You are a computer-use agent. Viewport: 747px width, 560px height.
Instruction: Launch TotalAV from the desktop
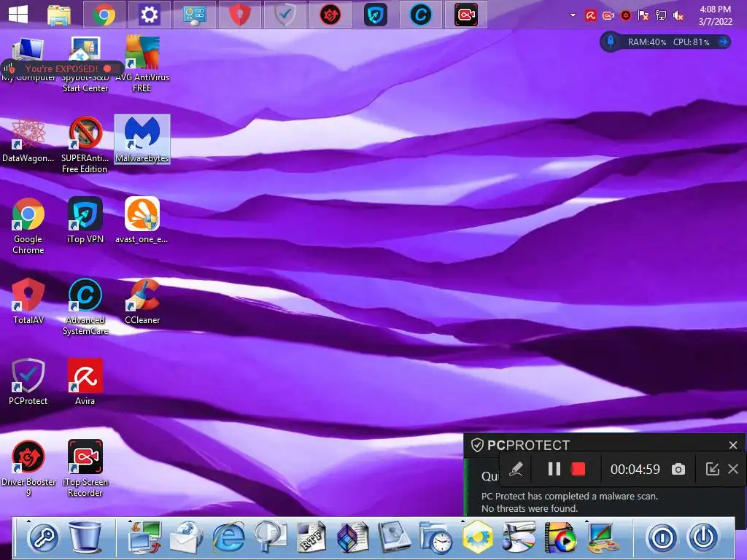[x=28, y=301]
